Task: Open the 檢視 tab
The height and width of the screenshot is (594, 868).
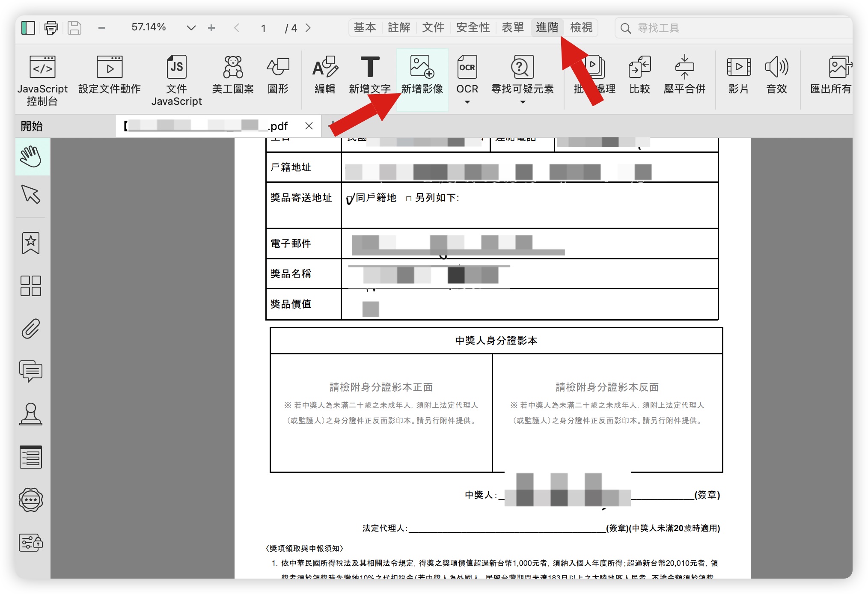Action: point(581,28)
